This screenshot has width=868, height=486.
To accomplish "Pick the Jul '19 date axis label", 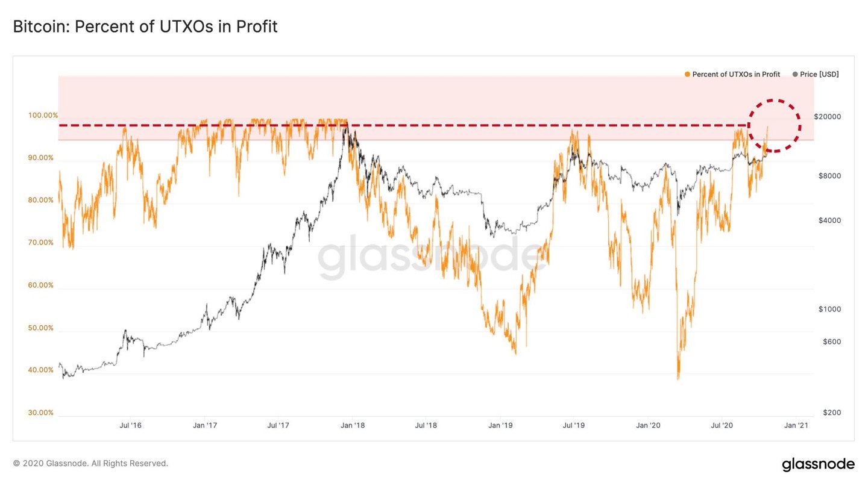I will (574, 426).
